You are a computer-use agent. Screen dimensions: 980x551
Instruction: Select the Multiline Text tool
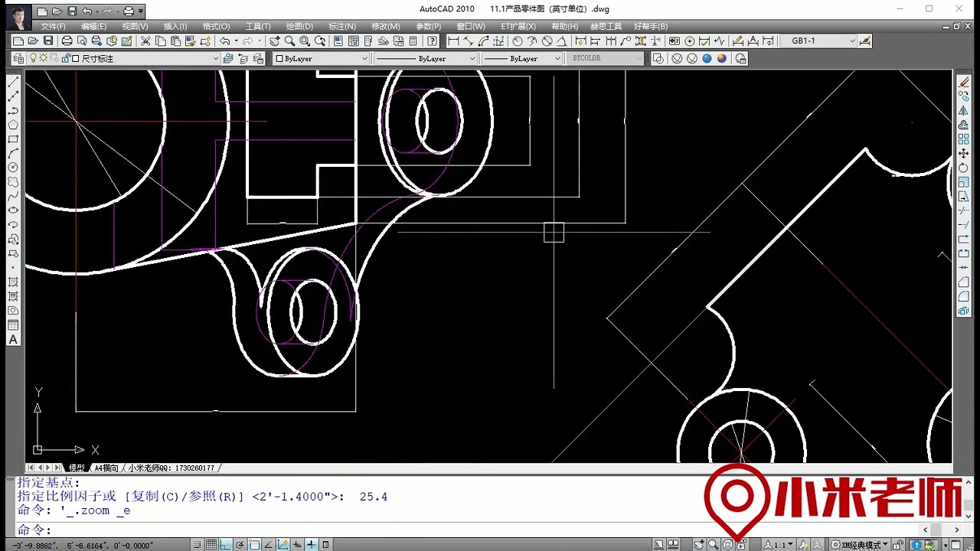pyautogui.click(x=13, y=340)
